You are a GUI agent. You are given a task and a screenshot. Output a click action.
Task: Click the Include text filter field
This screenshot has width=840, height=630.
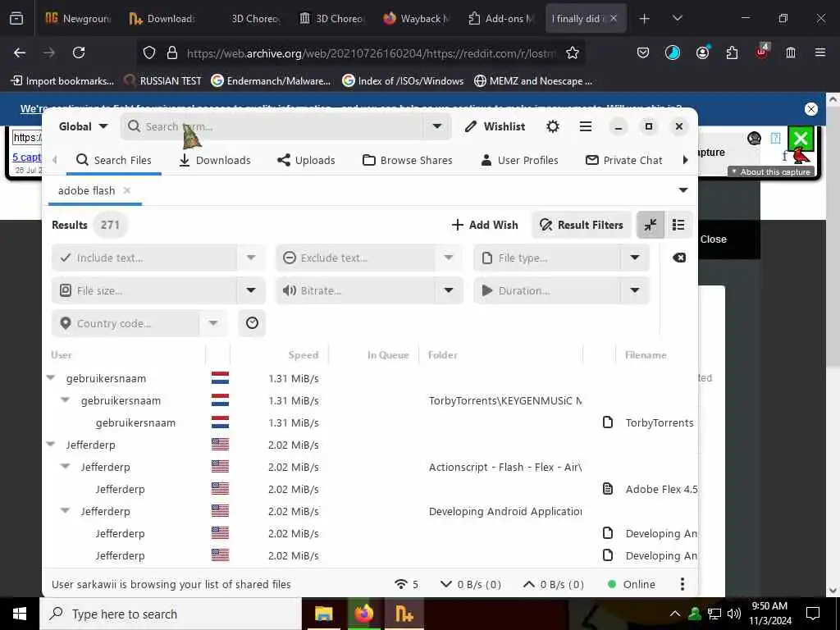point(144,258)
